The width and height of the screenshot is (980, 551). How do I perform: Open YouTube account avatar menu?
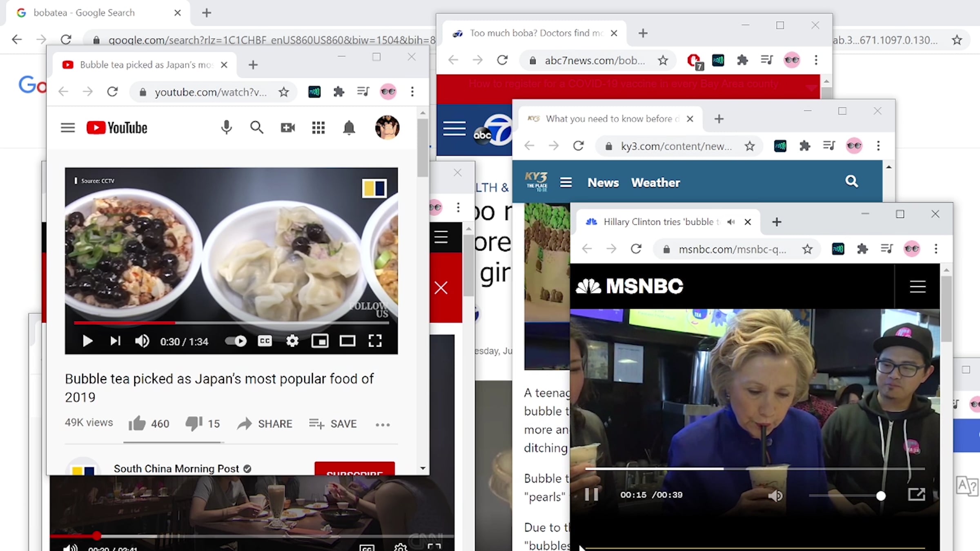coord(387,127)
